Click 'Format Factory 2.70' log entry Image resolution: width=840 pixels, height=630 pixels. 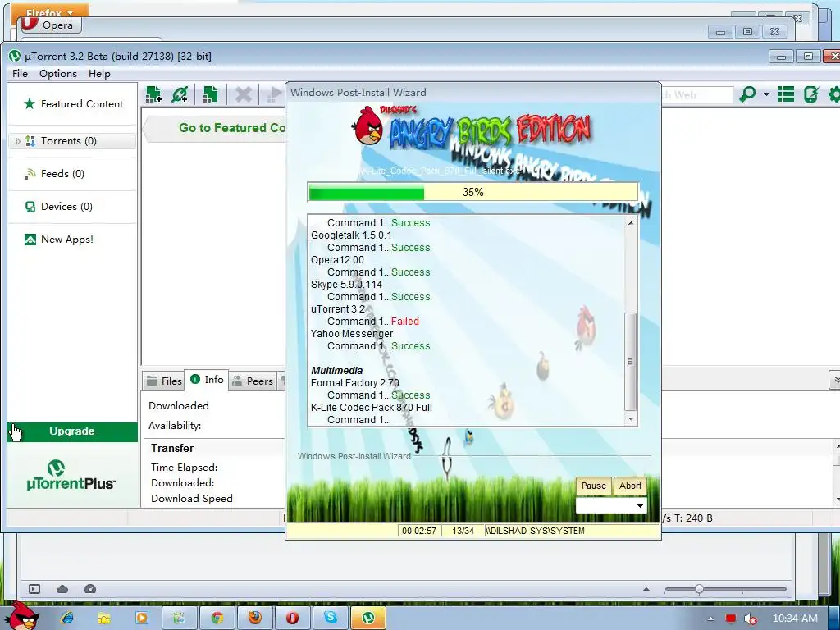(355, 383)
